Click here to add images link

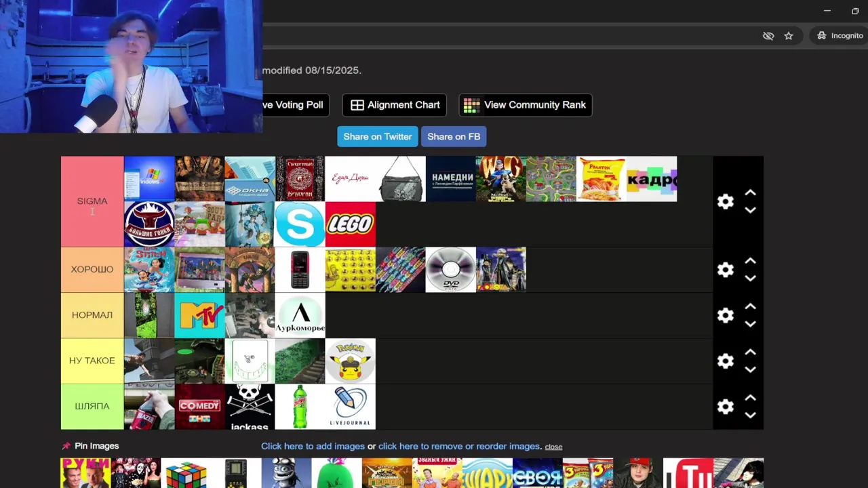click(313, 446)
